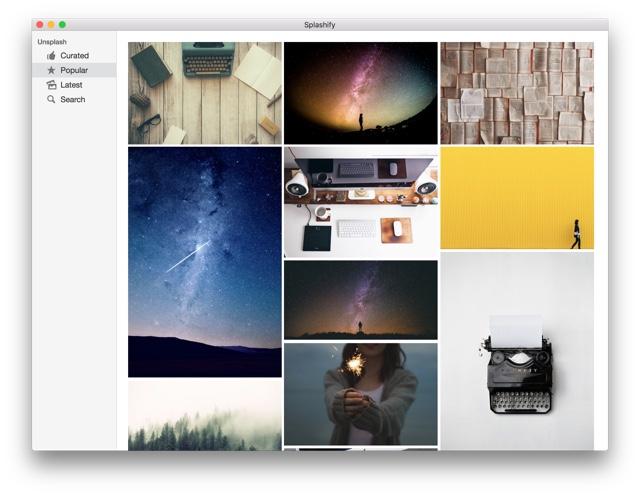Open the overhead computer desk workspace photo
The width and height of the screenshot is (640, 496).
[x=360, y=203]
